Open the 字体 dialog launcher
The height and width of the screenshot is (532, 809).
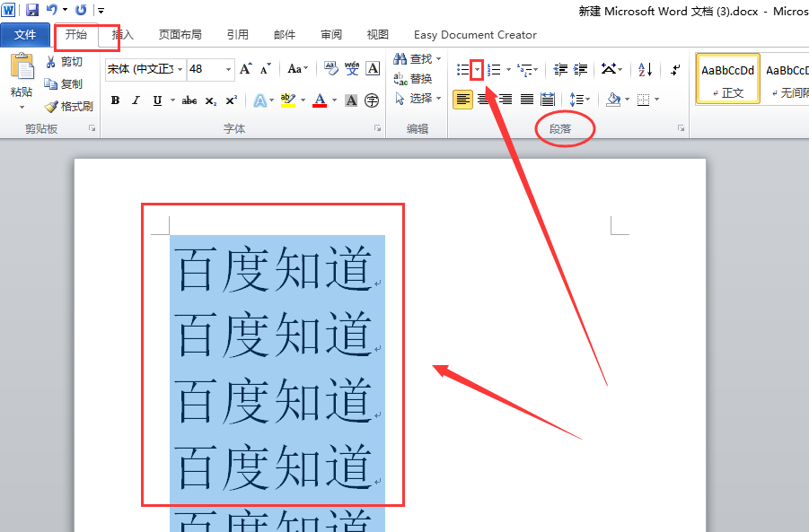coord(378,128)
